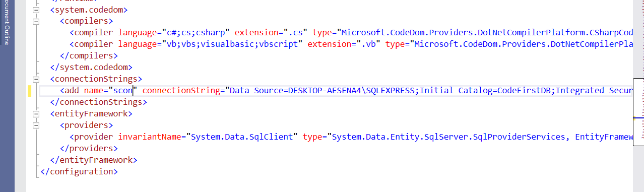Click the closing configuration tag

coord(79,171)
